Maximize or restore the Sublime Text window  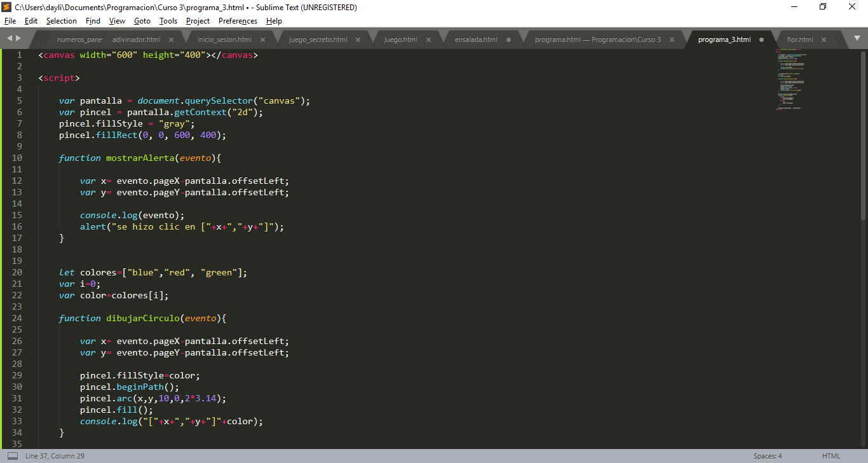pyautogui.click(x=823, y=7)
